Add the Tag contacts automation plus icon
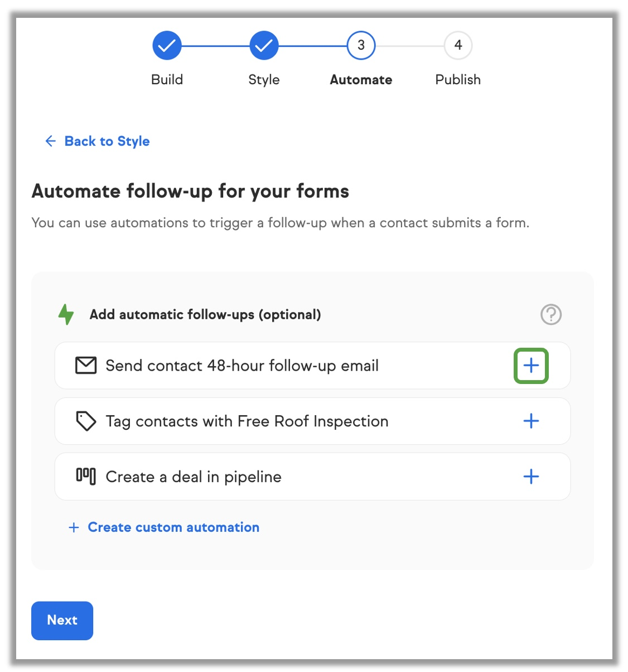Image resolution: width=628 pixels, height=672 pixels. point(531,421)
